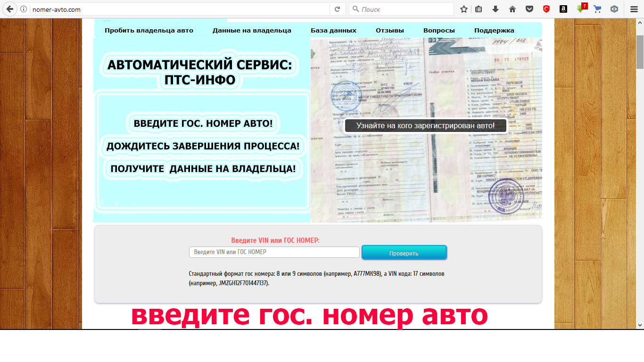Click the blue shopping cart extension icon

(x=597, y=9)
